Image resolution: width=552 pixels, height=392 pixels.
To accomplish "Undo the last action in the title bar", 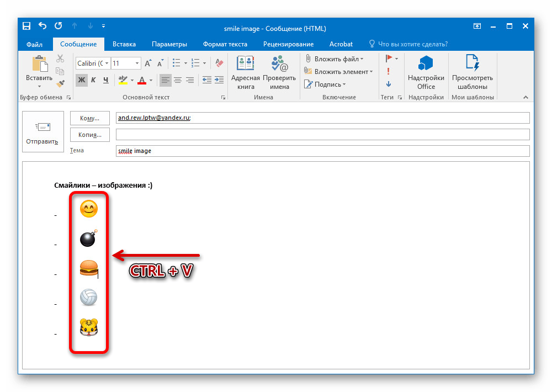I will tap(43, 26).
